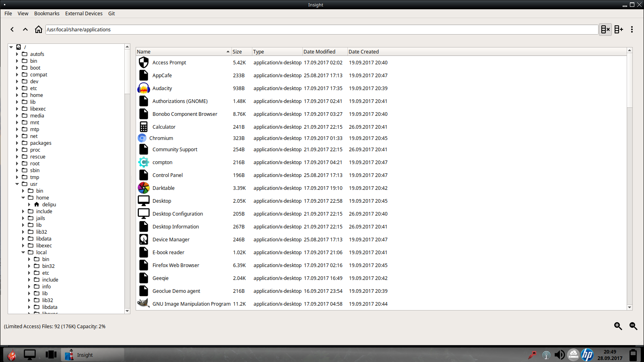Select the Darktable desktop entry
The image size is (644, 362).
(163, 188)
